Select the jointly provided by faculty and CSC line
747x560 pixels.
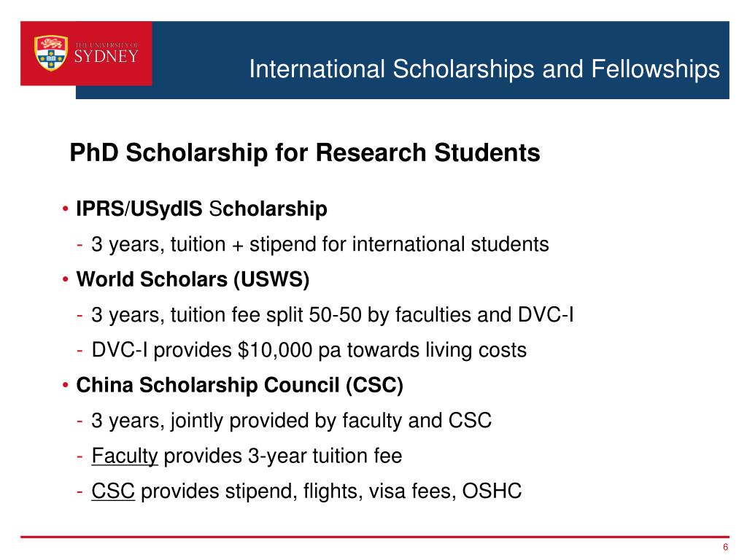[x=291, y=421]
